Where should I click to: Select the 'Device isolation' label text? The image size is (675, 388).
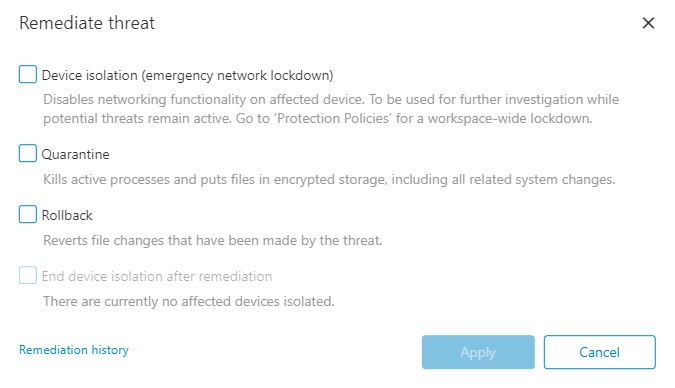tap(90, 75)
